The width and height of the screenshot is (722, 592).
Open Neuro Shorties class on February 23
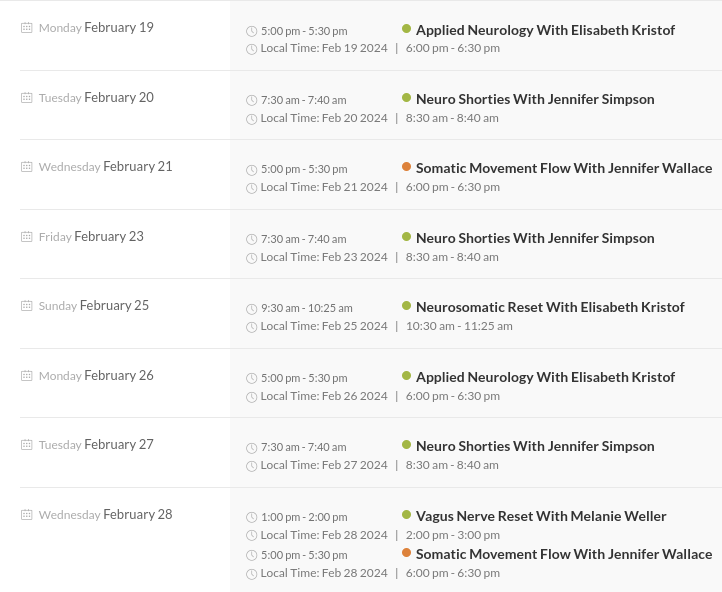[535, 238]
